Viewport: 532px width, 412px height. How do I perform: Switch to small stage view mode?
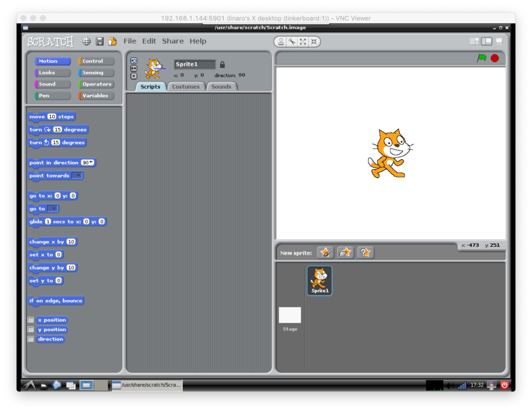pyautogui.click(x=474, y=41)
